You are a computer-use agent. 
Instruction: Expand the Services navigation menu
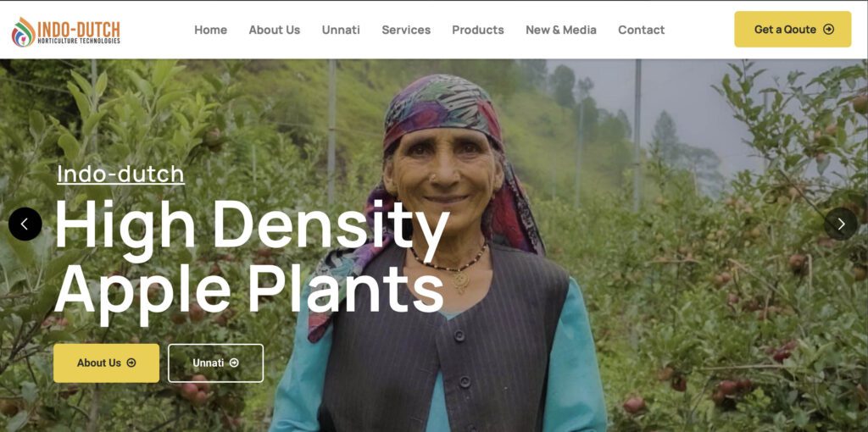pos(406,30)
